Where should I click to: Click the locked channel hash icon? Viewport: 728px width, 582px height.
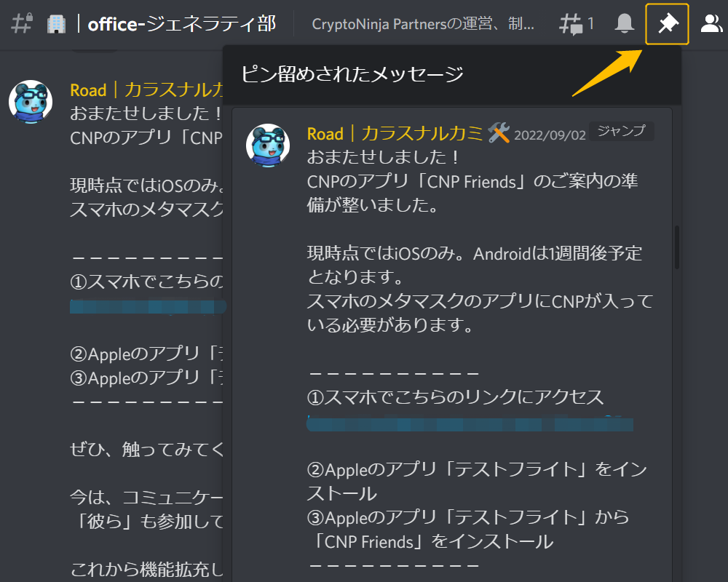coord(22,23)
